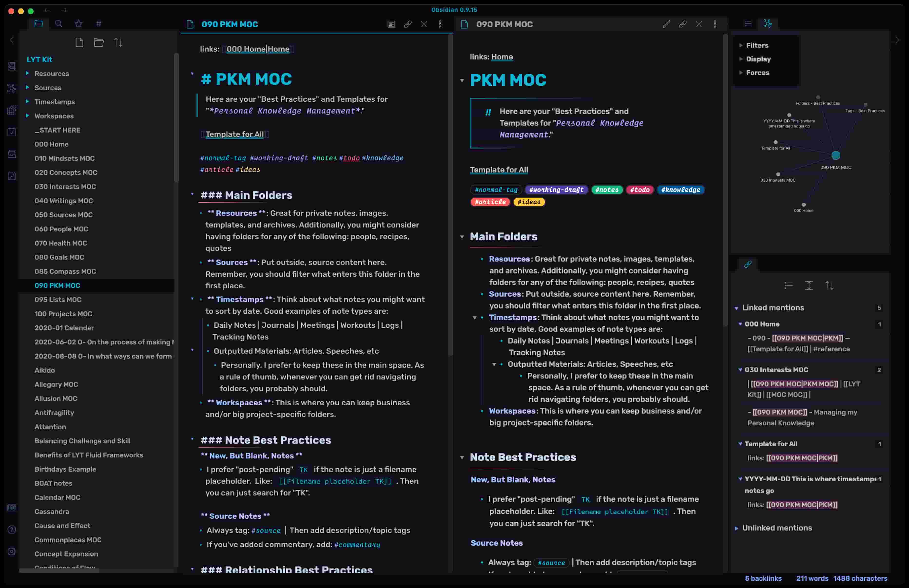This screenshot has width=909, height=588.
Task: Open the Starred notes tab
Action: (79, 24)
